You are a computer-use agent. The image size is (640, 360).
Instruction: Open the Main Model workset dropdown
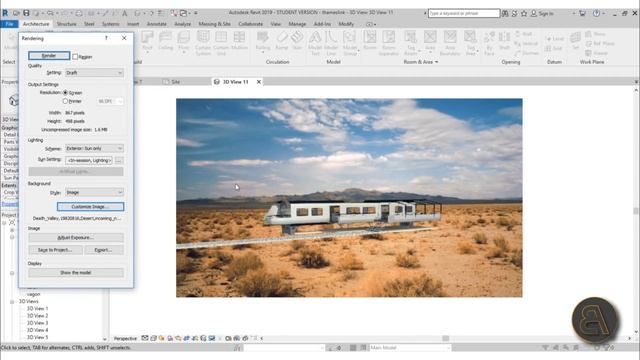click(x=409, y=348)
